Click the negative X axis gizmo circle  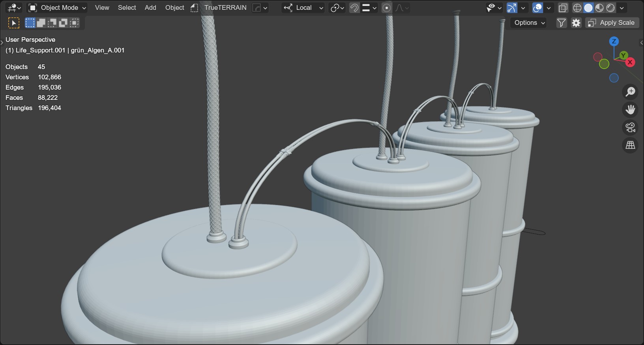tap(598, 57)
